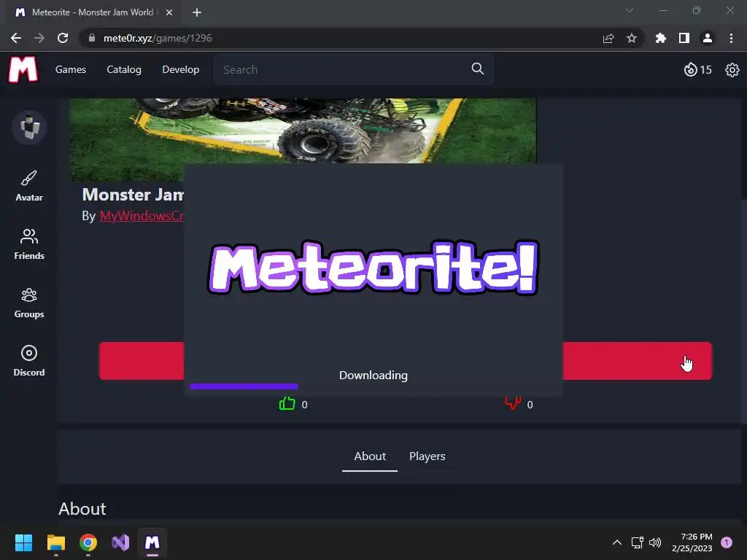747x560 pixels.
Task: Close the Meteorite browser tab
Action: point(169,12)
